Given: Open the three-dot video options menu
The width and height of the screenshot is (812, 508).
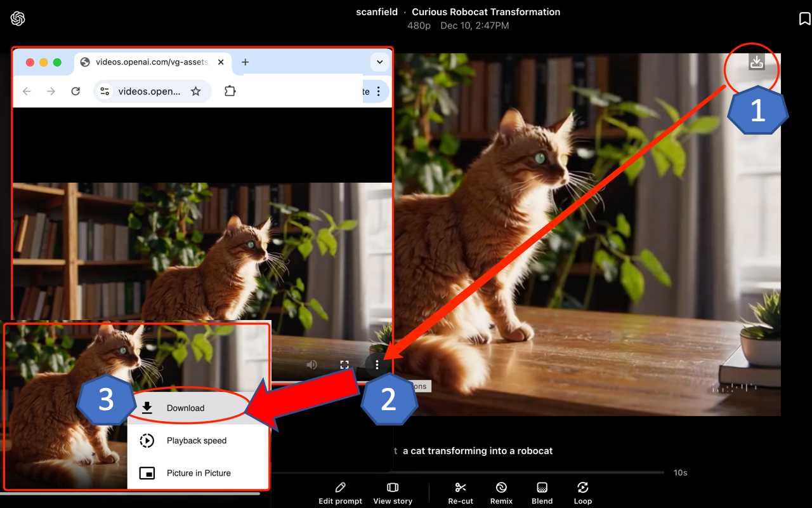Looking at the screenshot, I should point(377,364).
